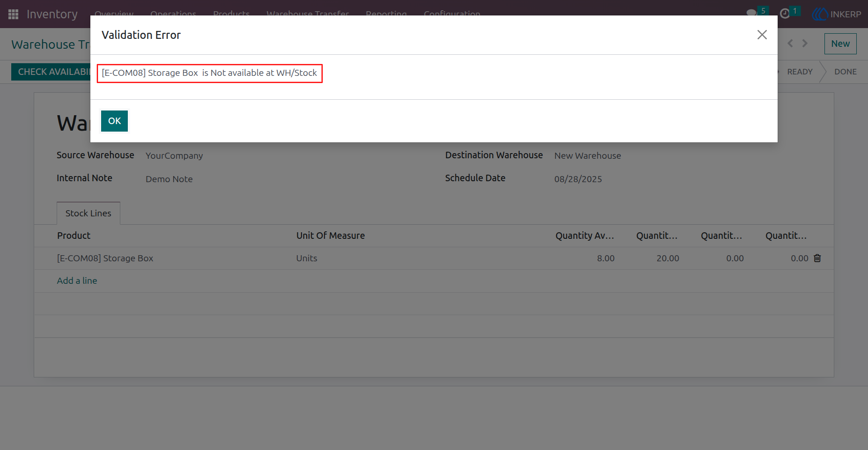Click Add a line link
Viewport: 868px width, 450px height.
click(x=77, y=280)
